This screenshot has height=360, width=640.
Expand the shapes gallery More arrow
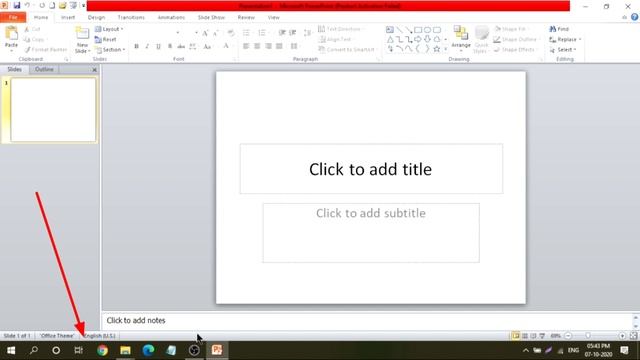tap(446, 49)
